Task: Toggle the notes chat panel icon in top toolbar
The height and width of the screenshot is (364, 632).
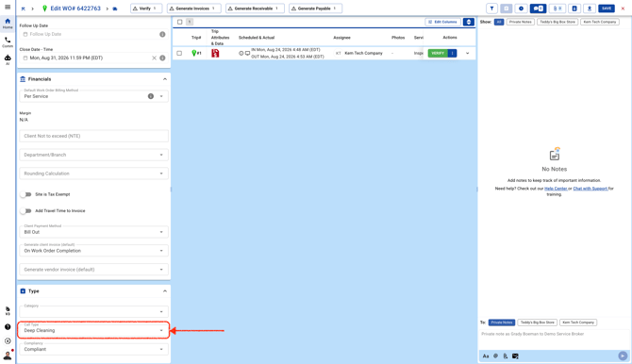Action: tap(538, 8)
